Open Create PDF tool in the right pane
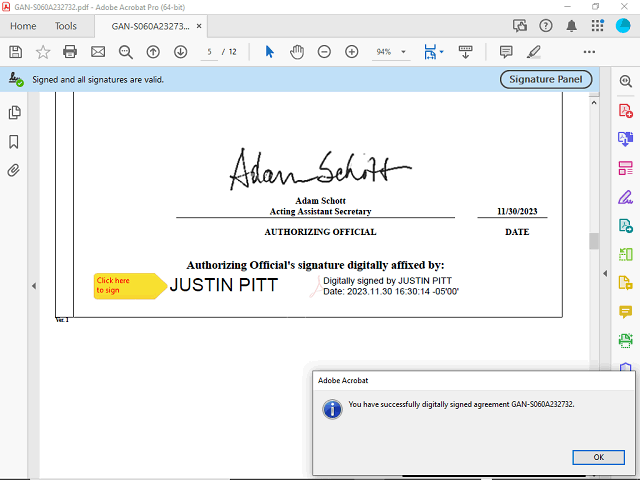The width and height of the screenshot is (640, 480). [x=625, y=110]
